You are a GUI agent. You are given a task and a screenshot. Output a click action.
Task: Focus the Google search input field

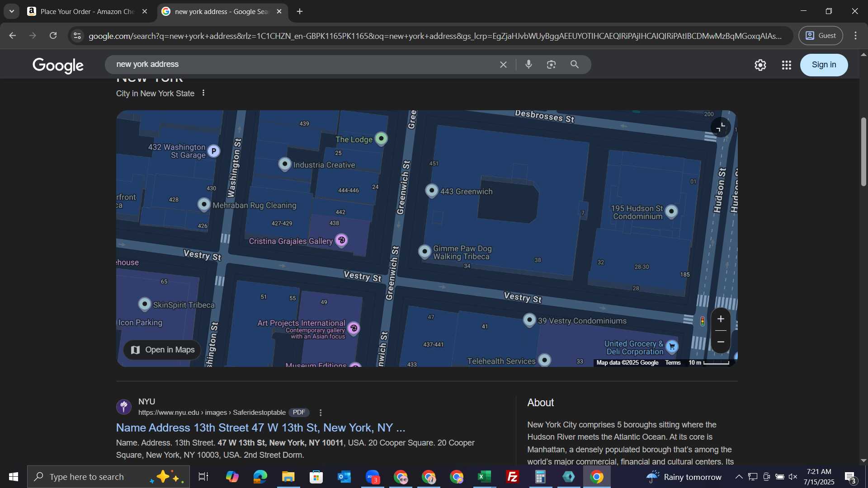[x=303, y=65]
